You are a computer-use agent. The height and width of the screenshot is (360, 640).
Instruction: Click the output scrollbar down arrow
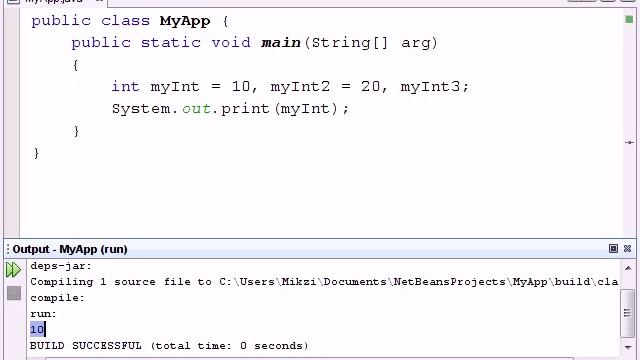(628, 347)
